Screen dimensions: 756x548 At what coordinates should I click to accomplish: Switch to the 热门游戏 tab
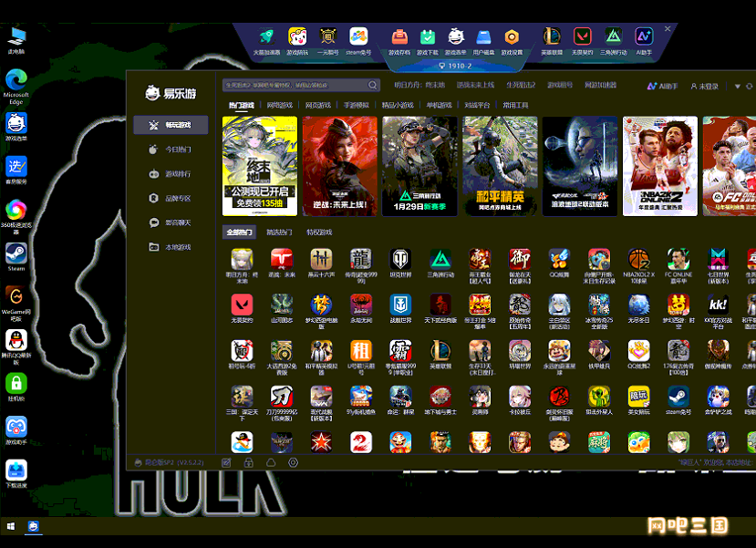[x=241, y=105]
